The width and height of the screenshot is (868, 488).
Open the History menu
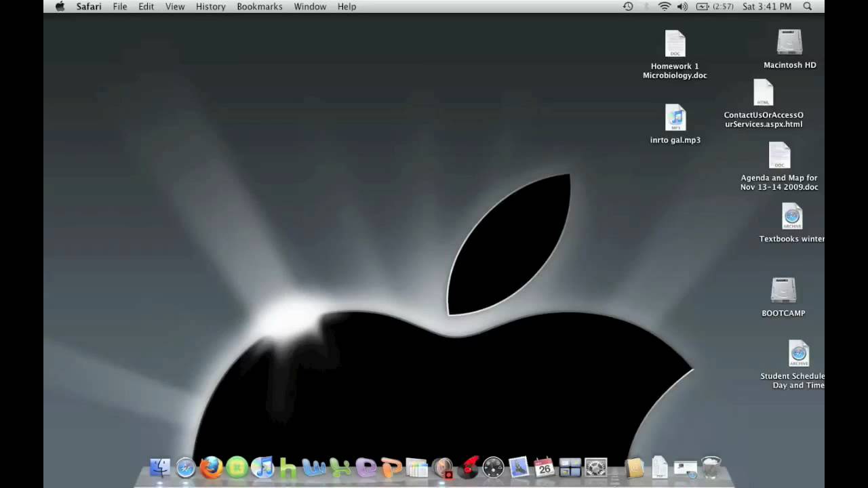click(x=211, y=6)
